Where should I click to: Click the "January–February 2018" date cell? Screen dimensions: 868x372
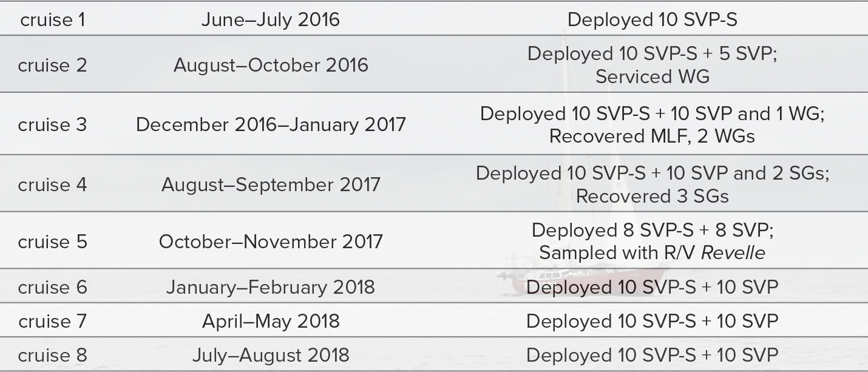tap(271, 286)
